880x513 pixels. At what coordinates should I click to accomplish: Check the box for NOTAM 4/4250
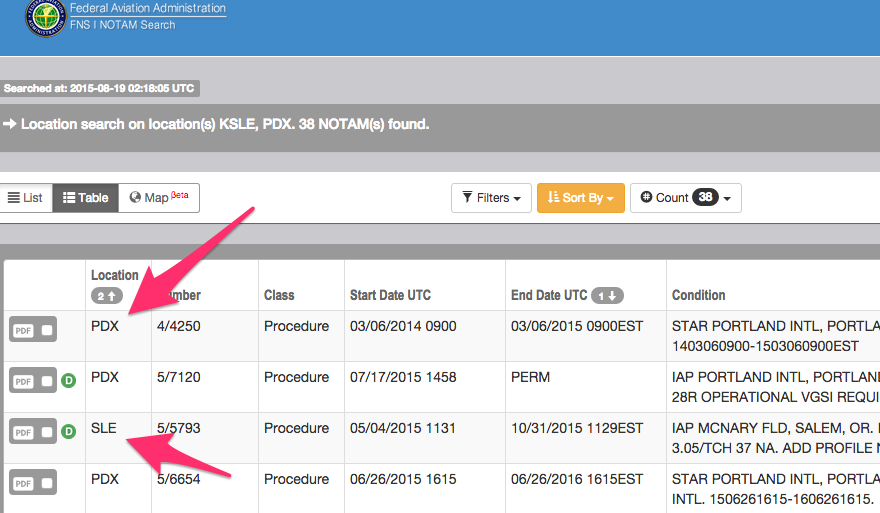47,330
